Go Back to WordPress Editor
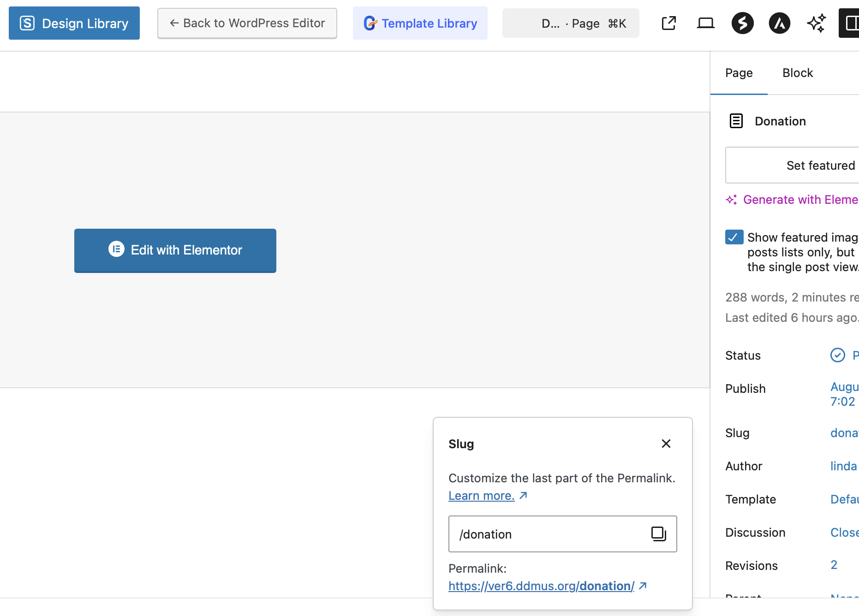The image size is (859, 616). click(x=247, y=23)
